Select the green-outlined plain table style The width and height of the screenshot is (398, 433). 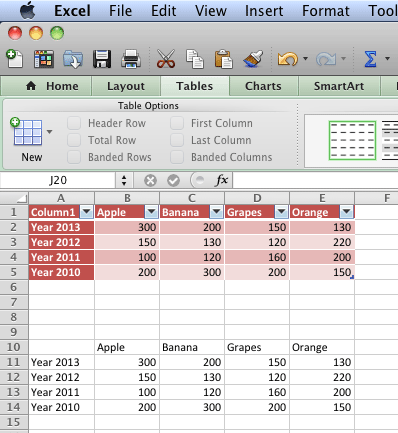pos(352,140)
